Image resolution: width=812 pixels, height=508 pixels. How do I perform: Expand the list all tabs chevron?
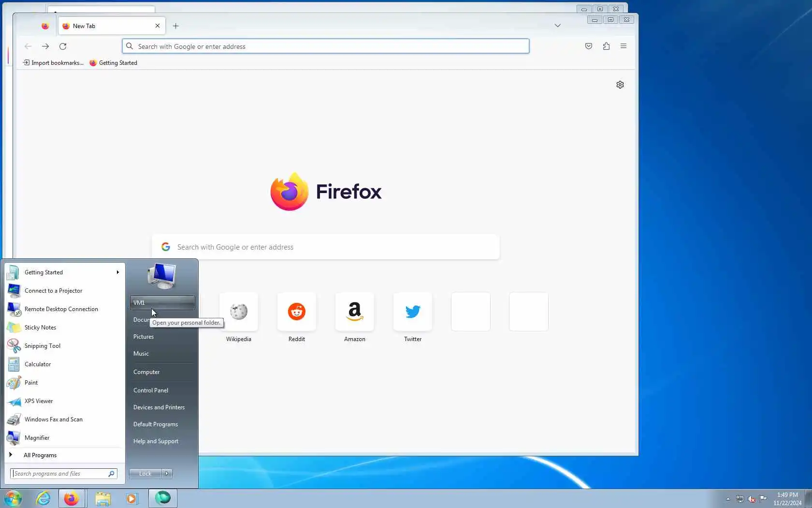tap(558, 26)
